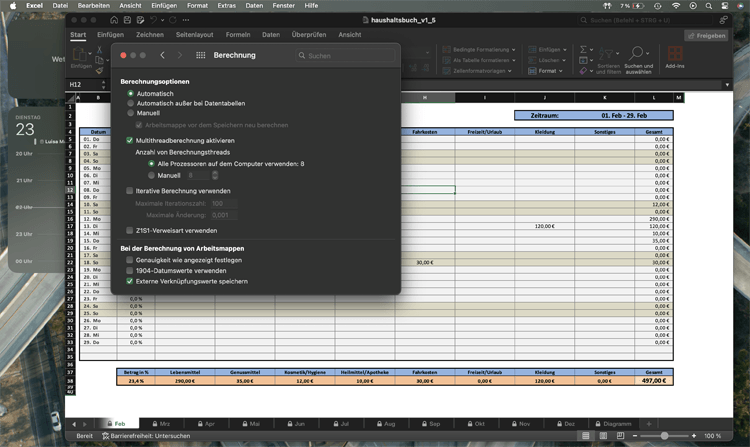Open the Add-Ins icon in ribbon
Viewport: 750px width, 447px height.
tap(675, 55)
